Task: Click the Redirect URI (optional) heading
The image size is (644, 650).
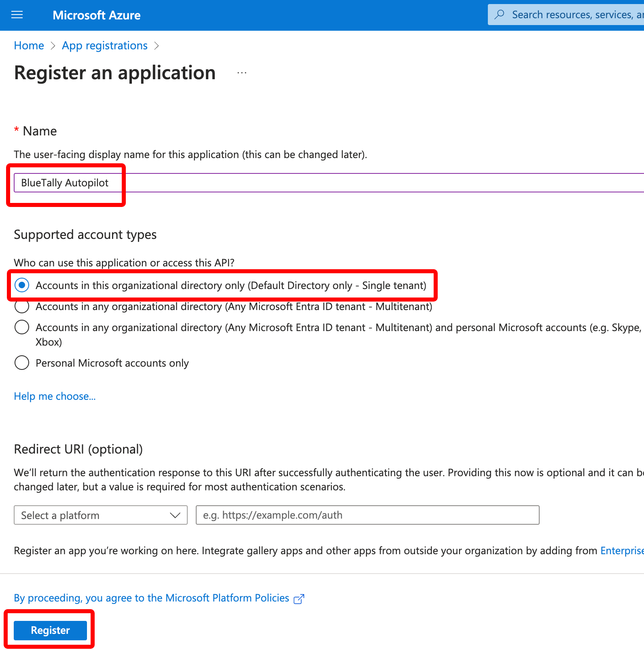Action: 78,449
